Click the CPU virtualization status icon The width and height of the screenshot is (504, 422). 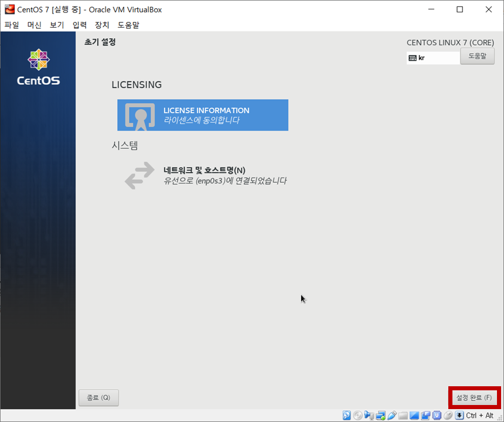point(437,415)
